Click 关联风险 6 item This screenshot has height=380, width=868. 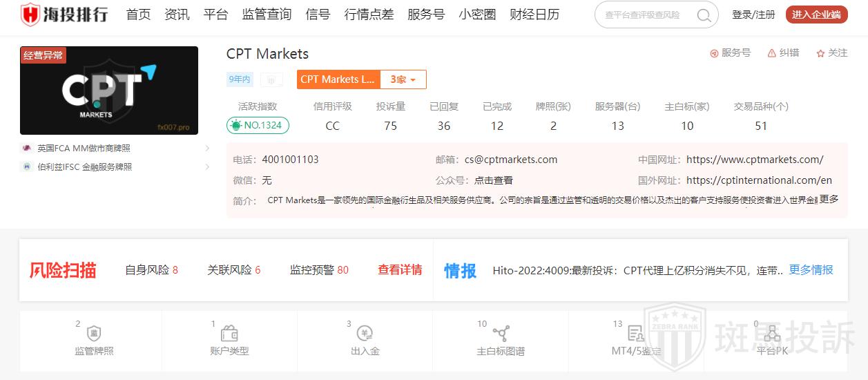(234, 270)
